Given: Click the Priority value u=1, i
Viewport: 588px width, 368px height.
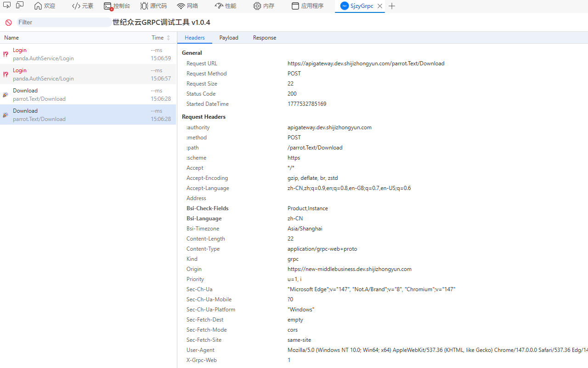Looking at the screenshot, I should [x=294, y=279].
